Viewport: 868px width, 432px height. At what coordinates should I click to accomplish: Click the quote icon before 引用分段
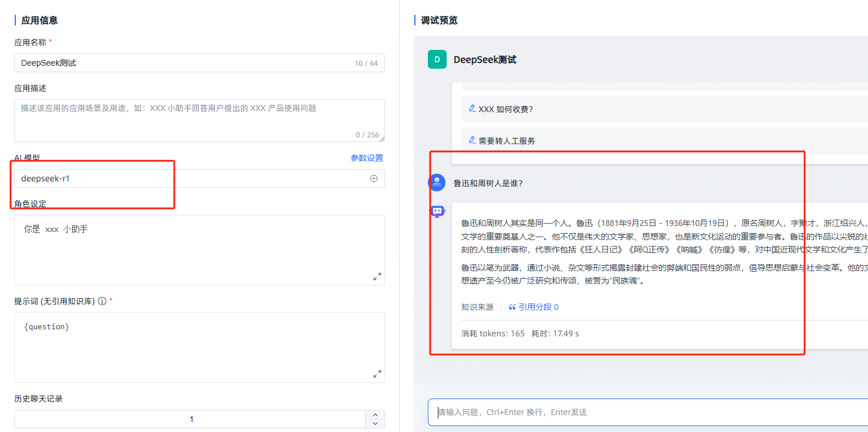tap(512, 307)
